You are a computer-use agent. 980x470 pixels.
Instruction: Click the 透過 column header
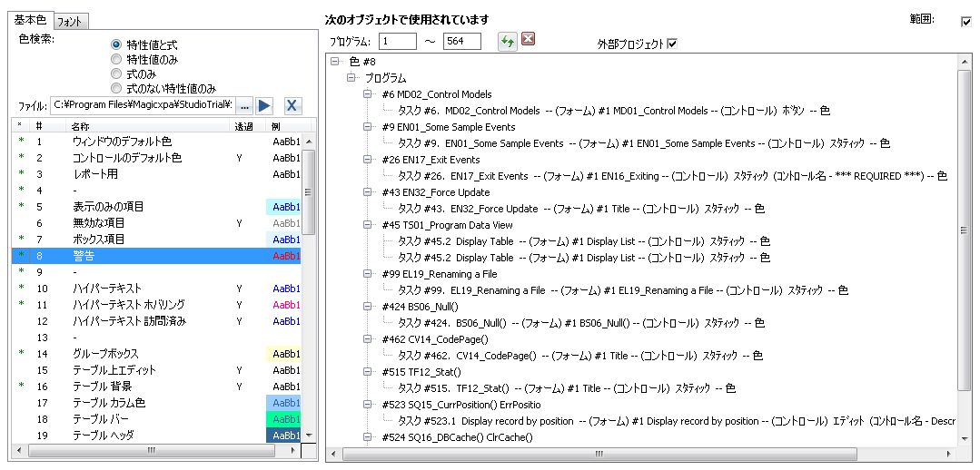(x=243, y=126)
